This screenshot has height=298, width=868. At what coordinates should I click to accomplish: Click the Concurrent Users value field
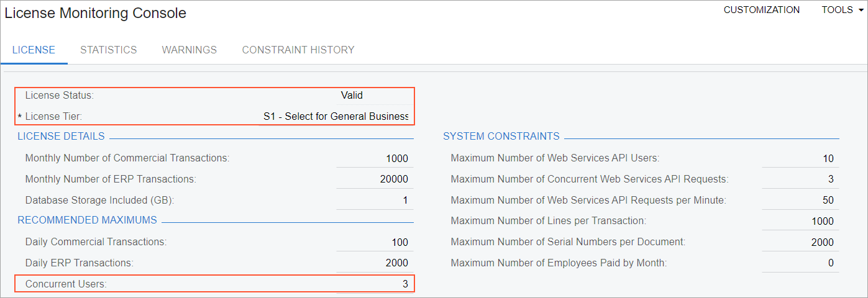[x=374, y=284]
